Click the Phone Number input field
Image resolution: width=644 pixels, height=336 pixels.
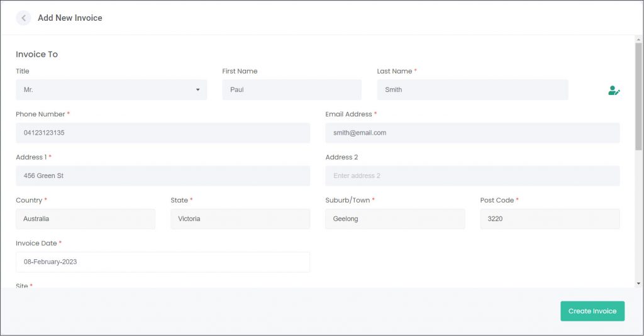coord(163,133)
